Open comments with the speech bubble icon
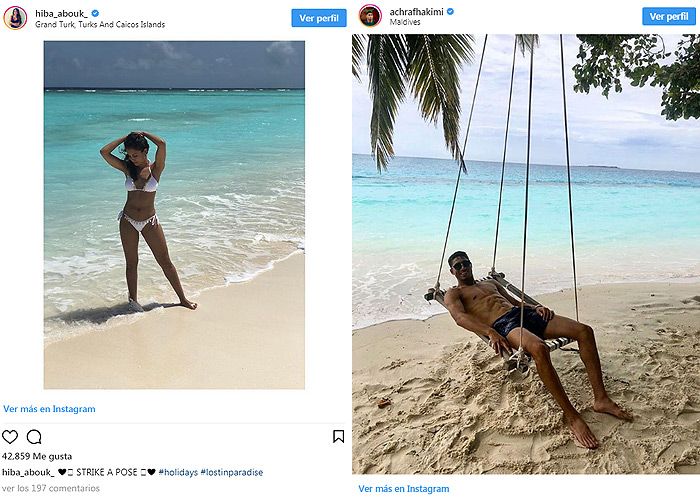Image resolution: width=700 pixels, height=500 pixels. pyautogui.click(x=34, y=437)
